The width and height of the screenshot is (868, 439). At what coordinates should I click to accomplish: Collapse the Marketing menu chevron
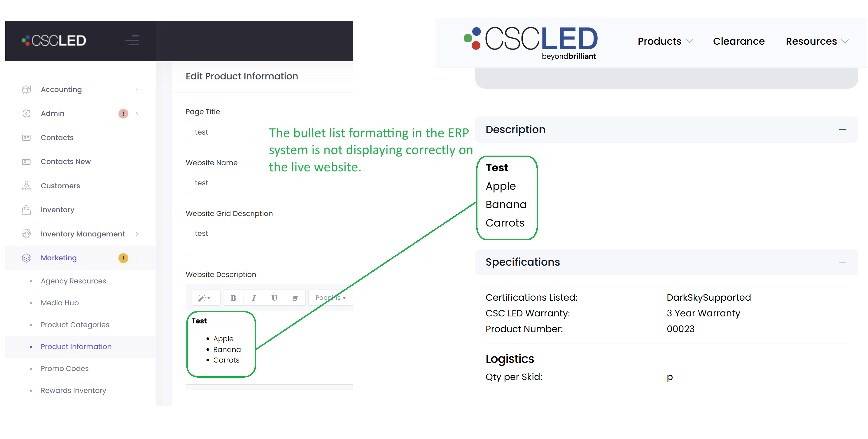(137, 258)
